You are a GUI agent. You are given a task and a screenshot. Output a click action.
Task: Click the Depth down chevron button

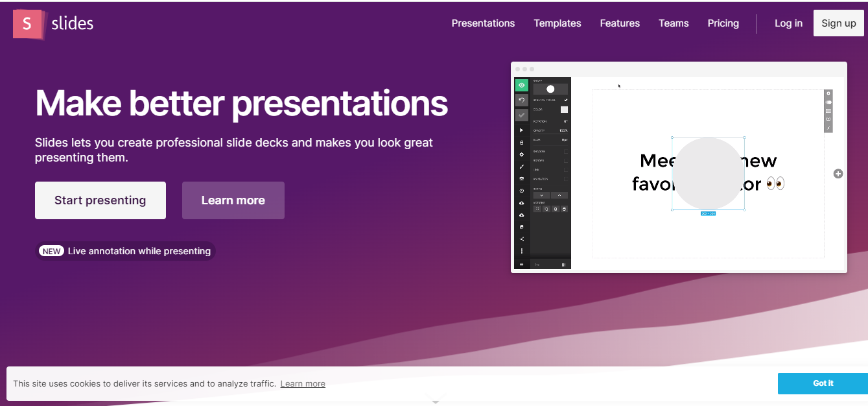541,195
